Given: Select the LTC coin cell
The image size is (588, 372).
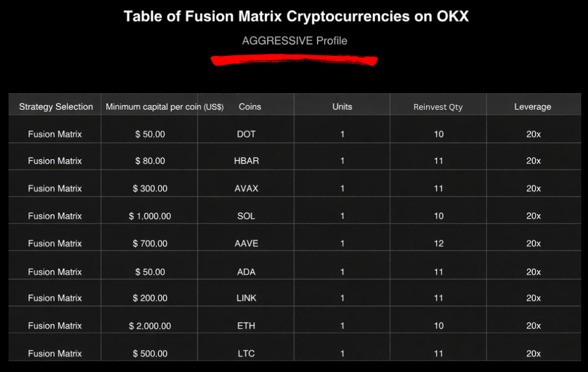Looking at the screenshot, I should click(x=246, y=353).
